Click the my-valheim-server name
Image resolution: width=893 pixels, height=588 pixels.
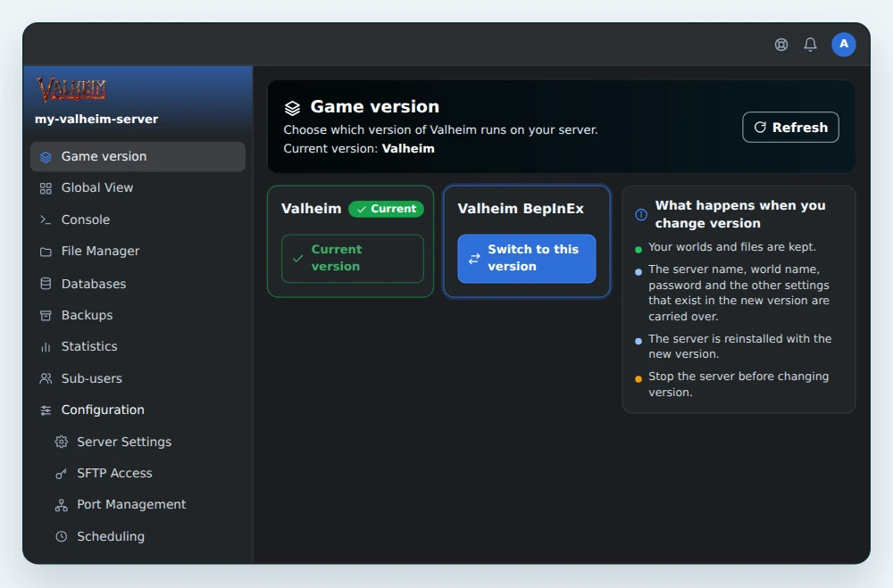pos(96,120)
